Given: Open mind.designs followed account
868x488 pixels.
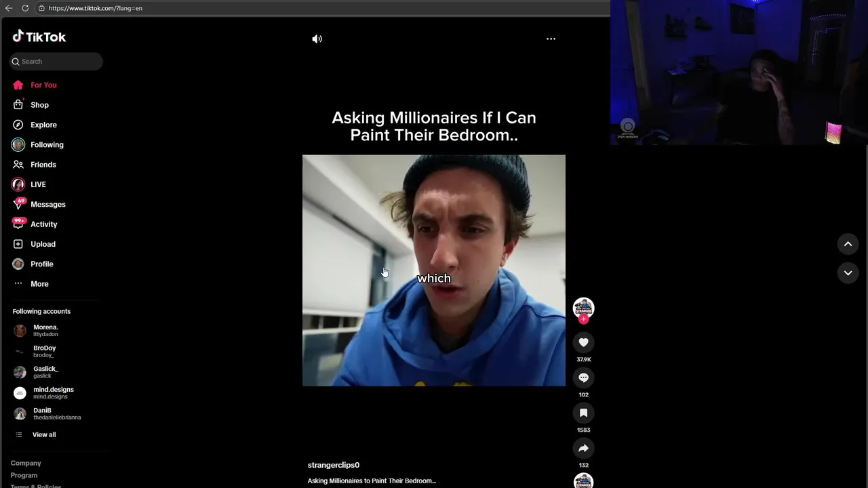Looking at the screenshot, I should point(54,392).
